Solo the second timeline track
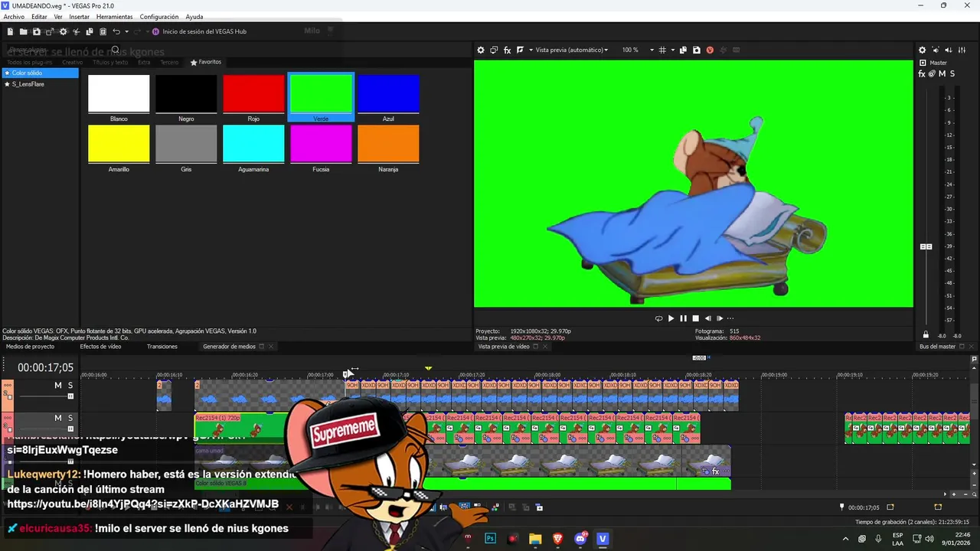Viewport: 980px width, 551px height. click(x=70, y=418)
